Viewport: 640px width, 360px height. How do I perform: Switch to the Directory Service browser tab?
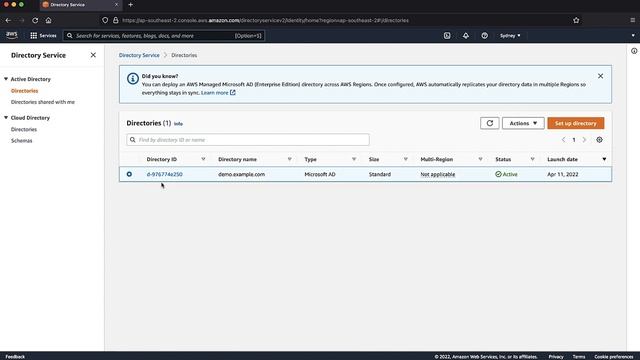click(80, 4)
